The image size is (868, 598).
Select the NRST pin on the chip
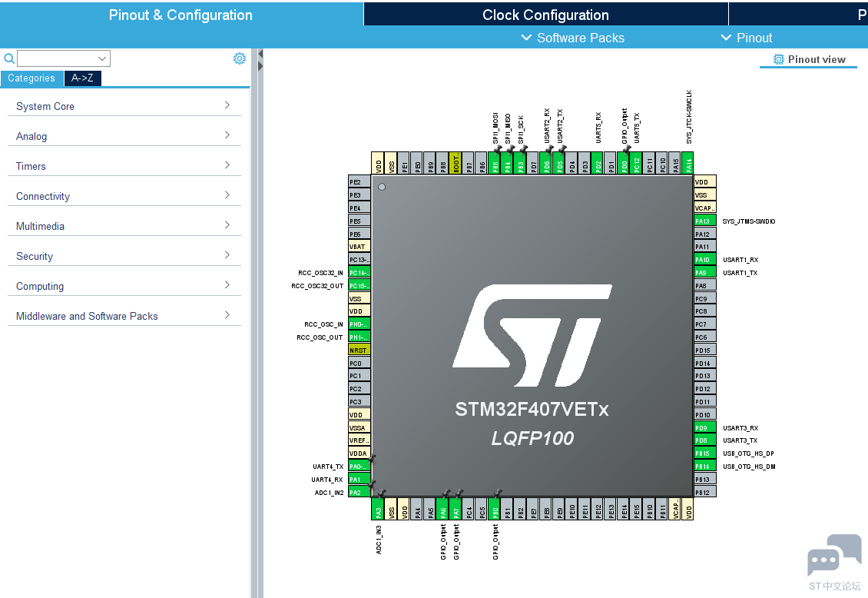pyautogui.click(x=359, y=350)
